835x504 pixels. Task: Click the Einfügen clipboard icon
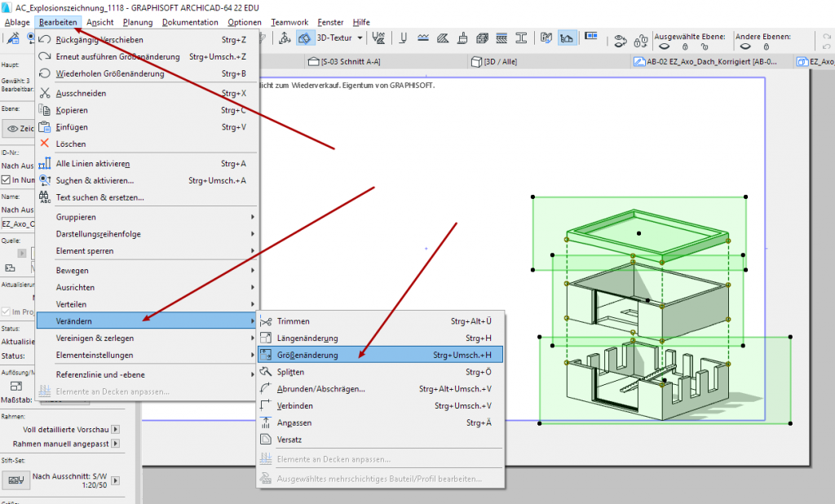point(45,127)
